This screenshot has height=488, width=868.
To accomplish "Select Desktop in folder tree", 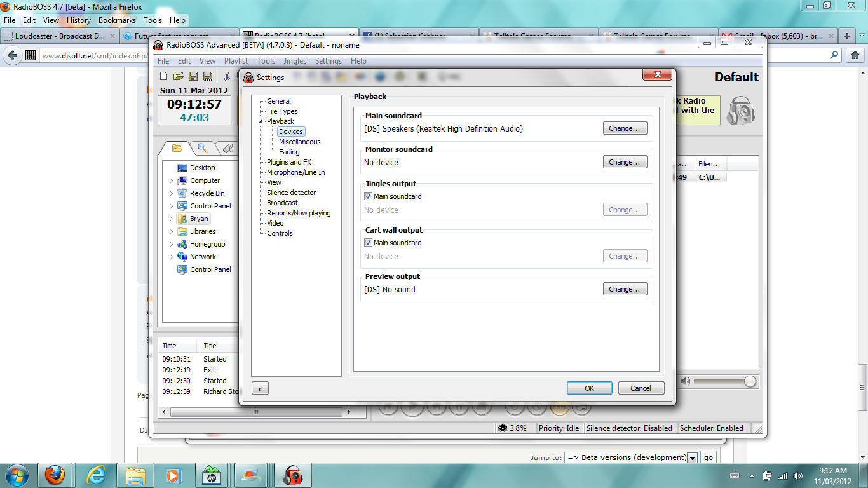I will point(203,168).
